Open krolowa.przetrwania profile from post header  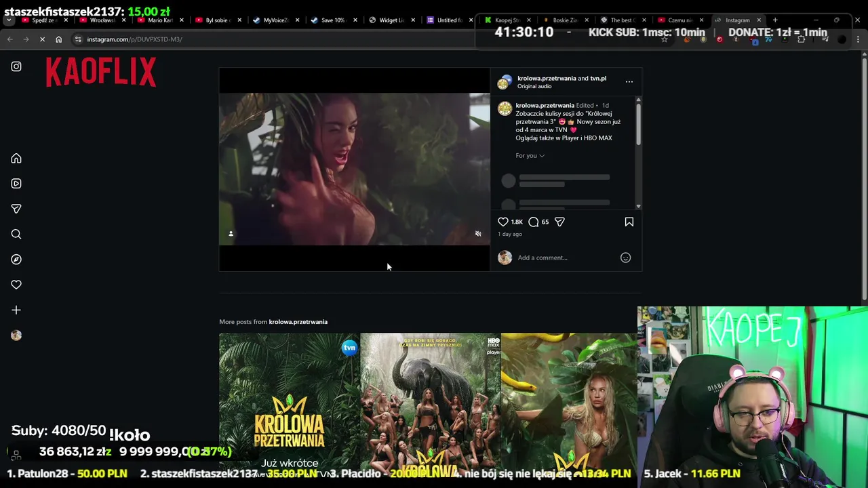tap(547, 78)
